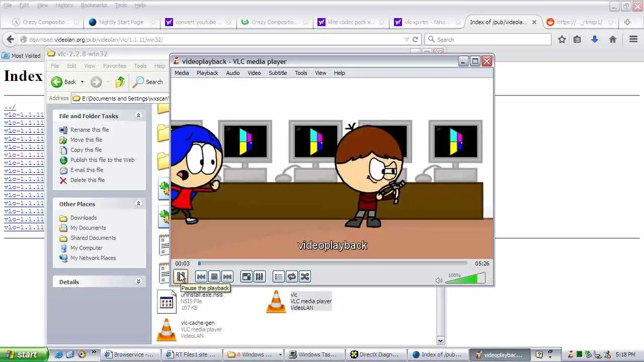Collapse File and Folder Tasks panel
Image resolution: width=644 pixels, height=362 pixels.
138,116
